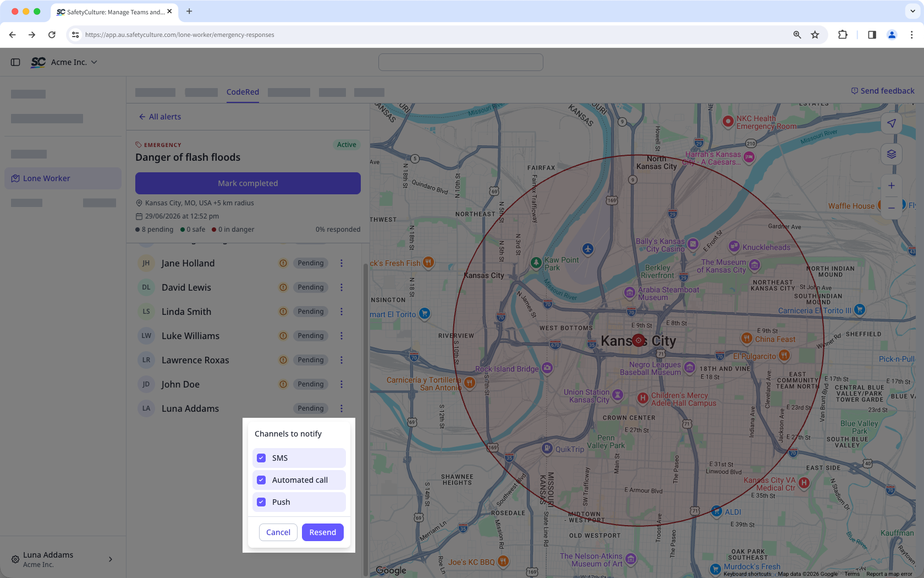The image size is (924, 578).
Task: Open browser extensions puzzle icon
Action: [843, 35]
